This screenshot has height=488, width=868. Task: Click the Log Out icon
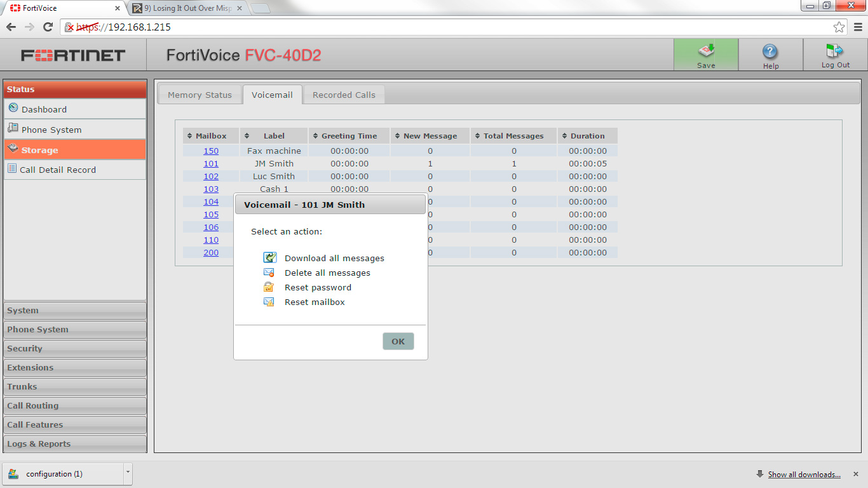(x=835, y=55)
